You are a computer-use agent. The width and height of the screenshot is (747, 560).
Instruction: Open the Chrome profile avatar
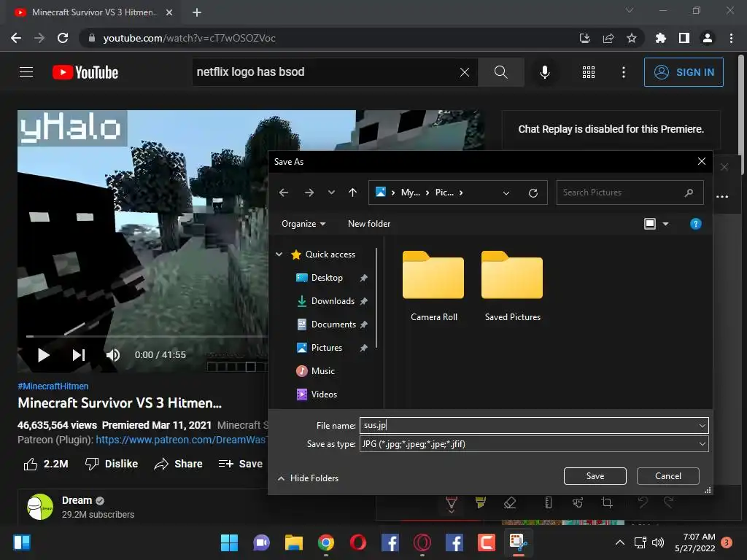(x=708, y=38)
